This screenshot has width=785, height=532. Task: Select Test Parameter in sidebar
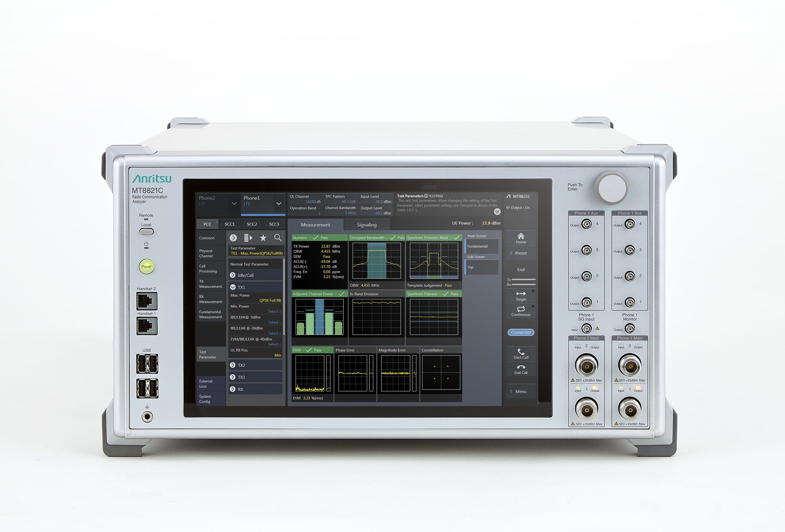[x=211, y=354]
